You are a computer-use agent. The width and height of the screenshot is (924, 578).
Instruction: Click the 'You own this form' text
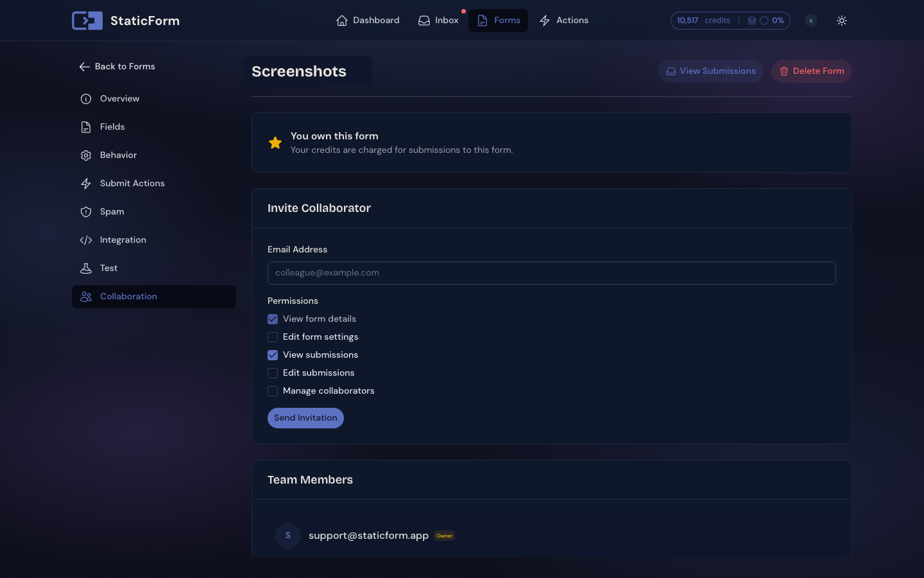(x=334, y=136)
